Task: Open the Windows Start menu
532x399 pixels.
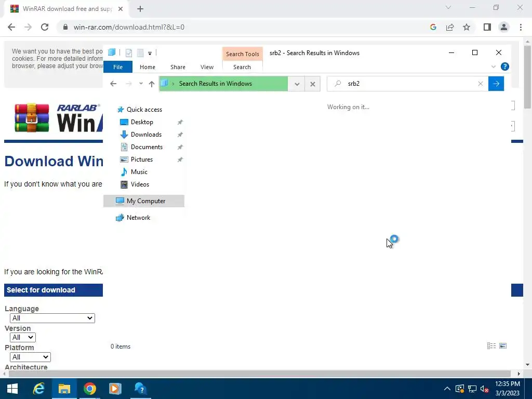Action: pyautogui.click(x=12, y=389)
